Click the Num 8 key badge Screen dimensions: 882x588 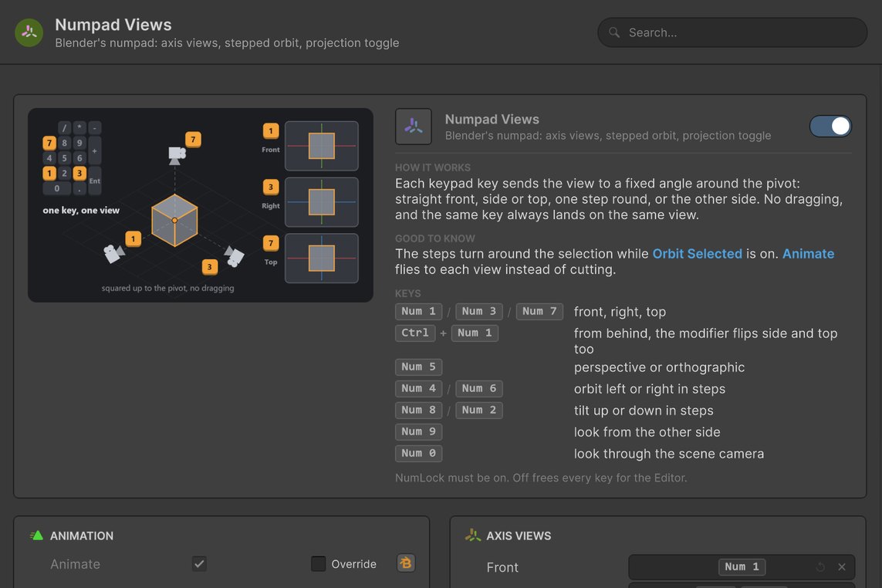pos(418,411)
